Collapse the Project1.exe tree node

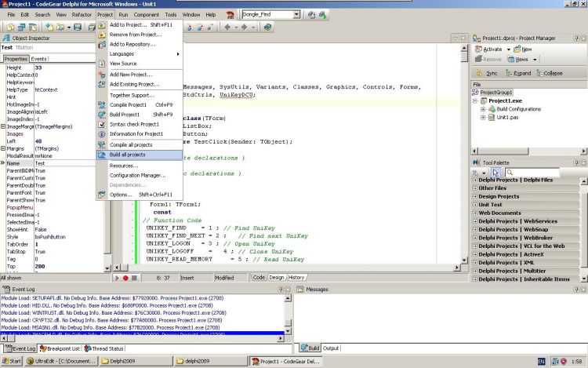(475, 101)
